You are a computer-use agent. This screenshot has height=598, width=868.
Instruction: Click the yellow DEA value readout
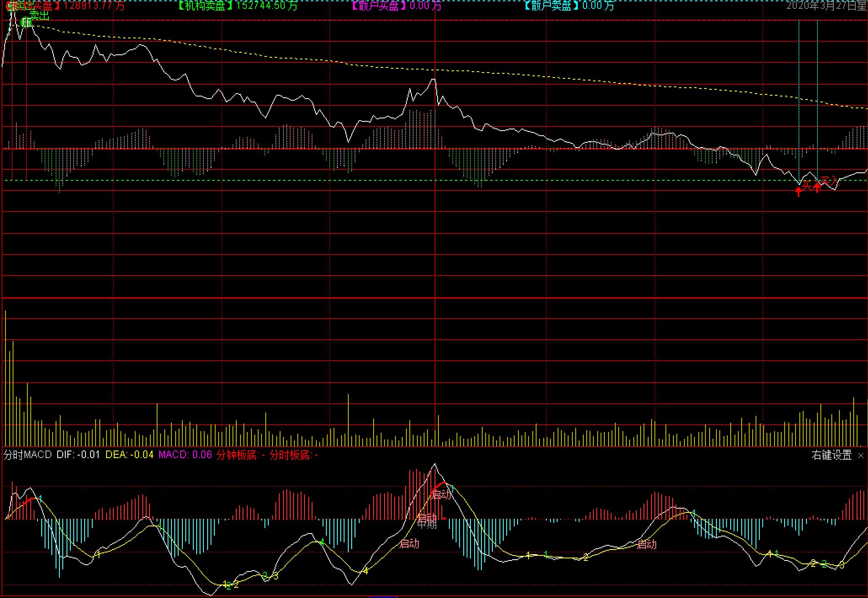[x=129, y=455]
